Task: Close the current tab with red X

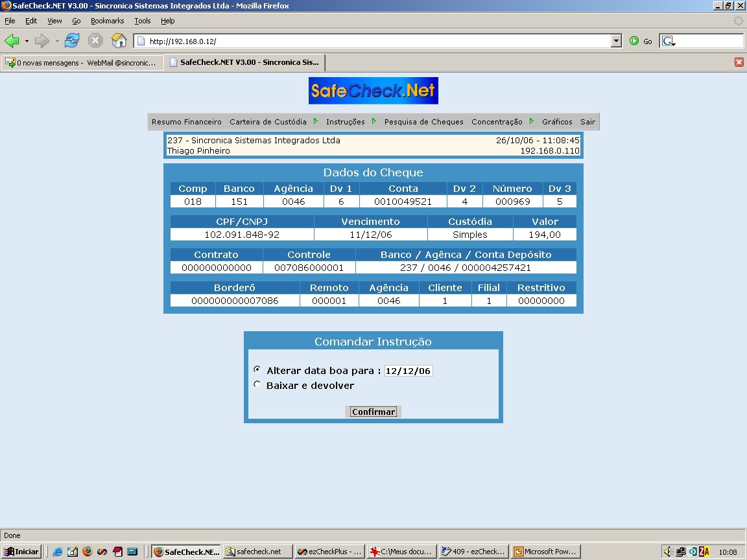Action: coord(739,62)
